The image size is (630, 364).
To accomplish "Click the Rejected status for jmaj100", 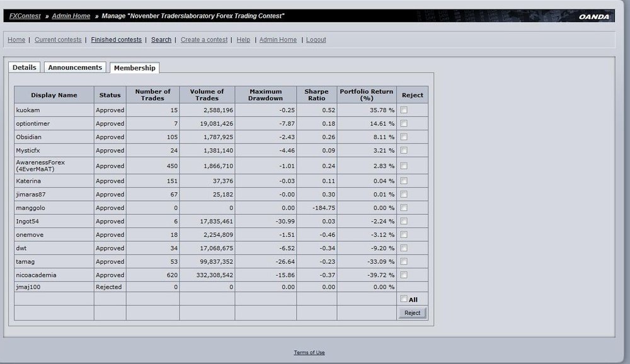I will click(108, 287).
